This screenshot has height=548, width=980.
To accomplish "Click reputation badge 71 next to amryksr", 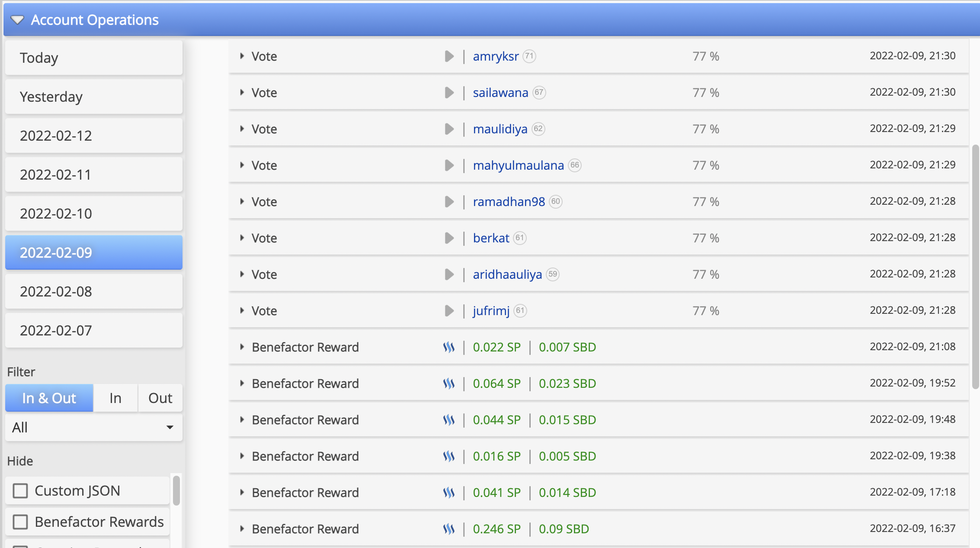I will 529,56.
